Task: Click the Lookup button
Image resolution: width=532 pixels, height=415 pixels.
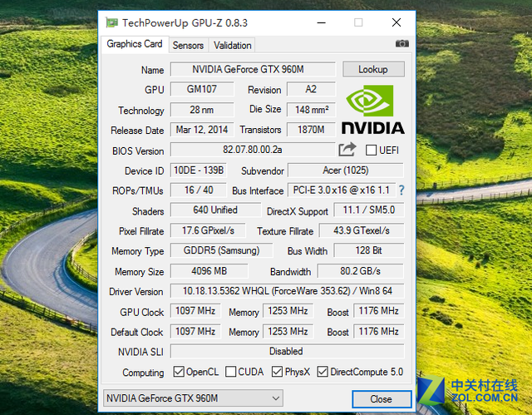Action: point(373,69)
